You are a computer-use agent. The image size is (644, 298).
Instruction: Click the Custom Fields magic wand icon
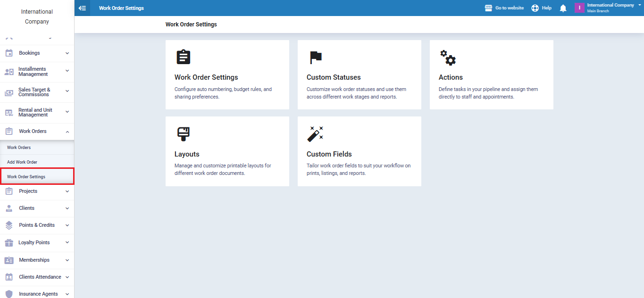click(315, 134)
